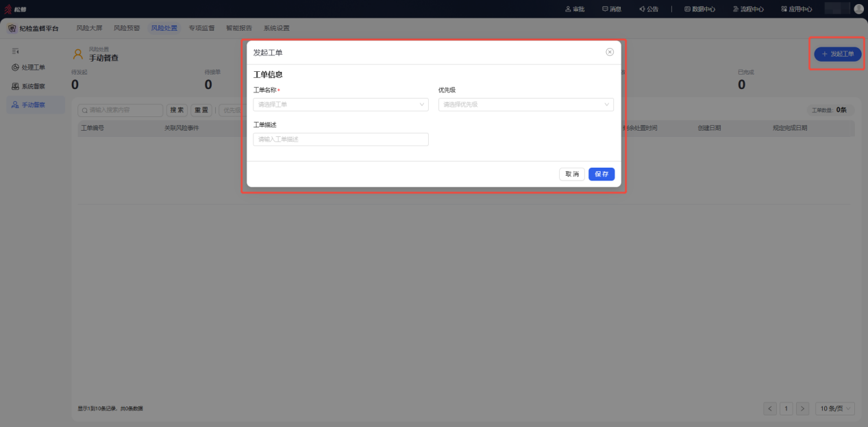Click the 创建日期 column header
The height and width of the screenshot is (427, 868).
click(709, 128)
